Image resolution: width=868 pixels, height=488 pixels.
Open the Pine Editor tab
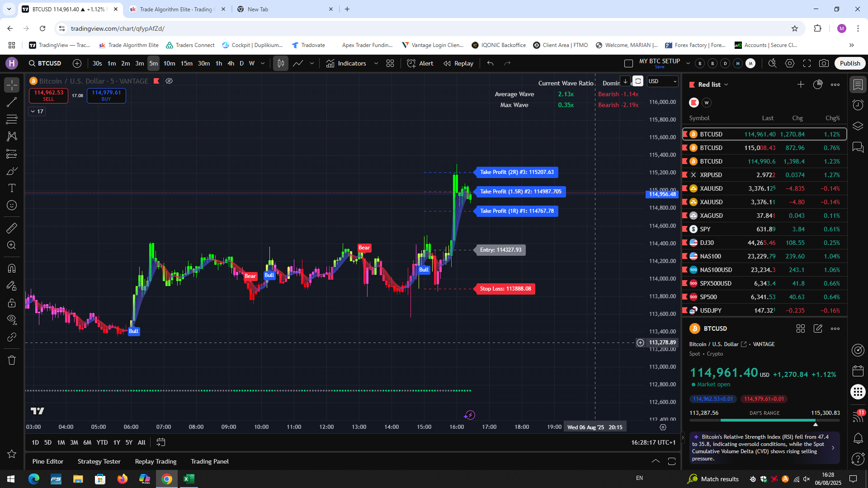click(47, 461)
